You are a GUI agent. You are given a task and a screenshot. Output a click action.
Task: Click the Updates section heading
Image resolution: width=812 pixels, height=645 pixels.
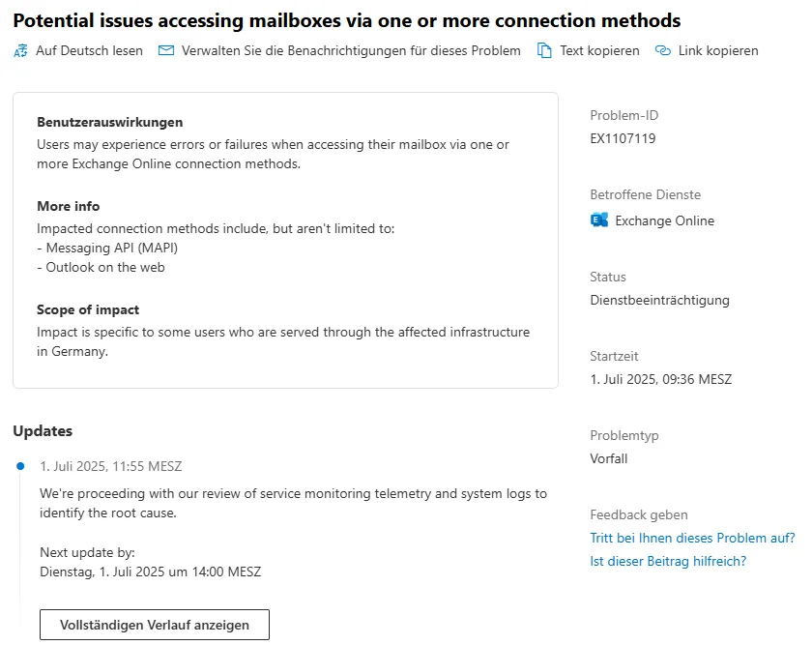click(x=43, y=431)
